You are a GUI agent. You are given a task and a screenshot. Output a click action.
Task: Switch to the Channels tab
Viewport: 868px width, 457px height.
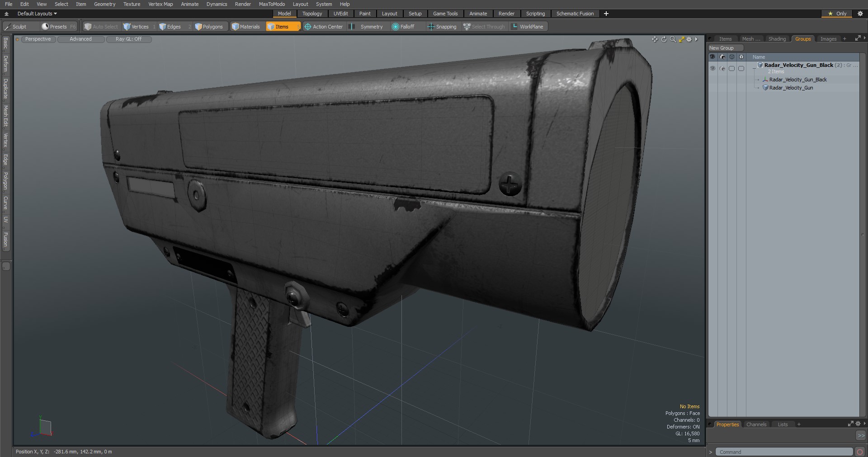756,424
